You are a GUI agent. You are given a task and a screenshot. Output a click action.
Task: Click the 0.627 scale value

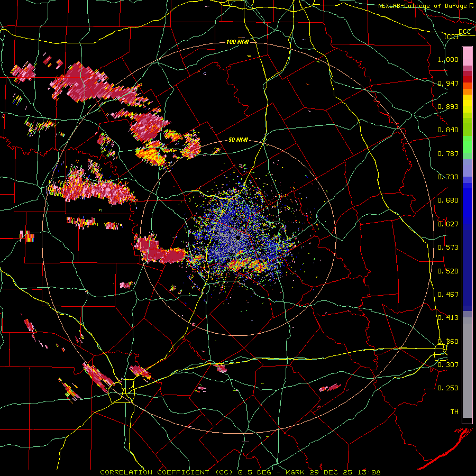click(x=448, y=224)
